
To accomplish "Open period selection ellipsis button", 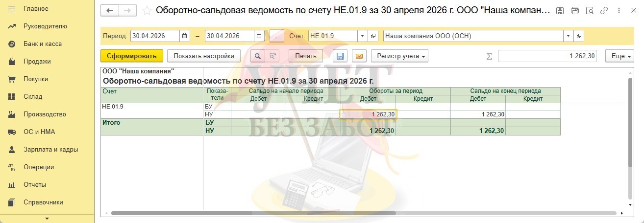I will (276, 36).
